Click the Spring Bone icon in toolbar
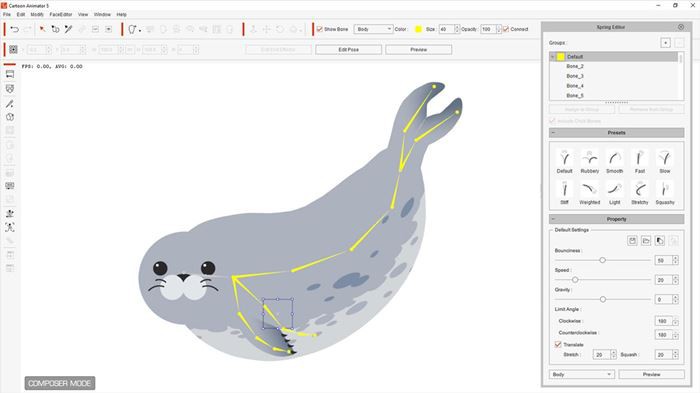Screen dimensions: 700x393 (133, 29)
